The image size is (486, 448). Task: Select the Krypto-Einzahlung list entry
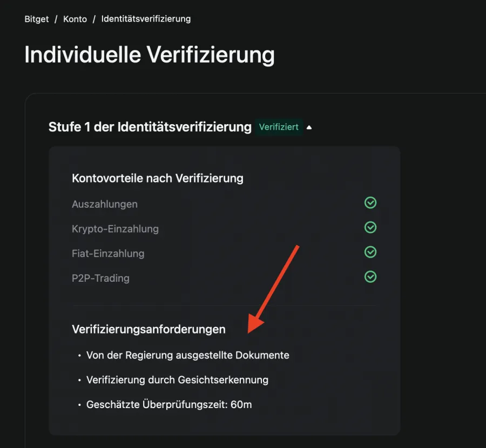115,228
